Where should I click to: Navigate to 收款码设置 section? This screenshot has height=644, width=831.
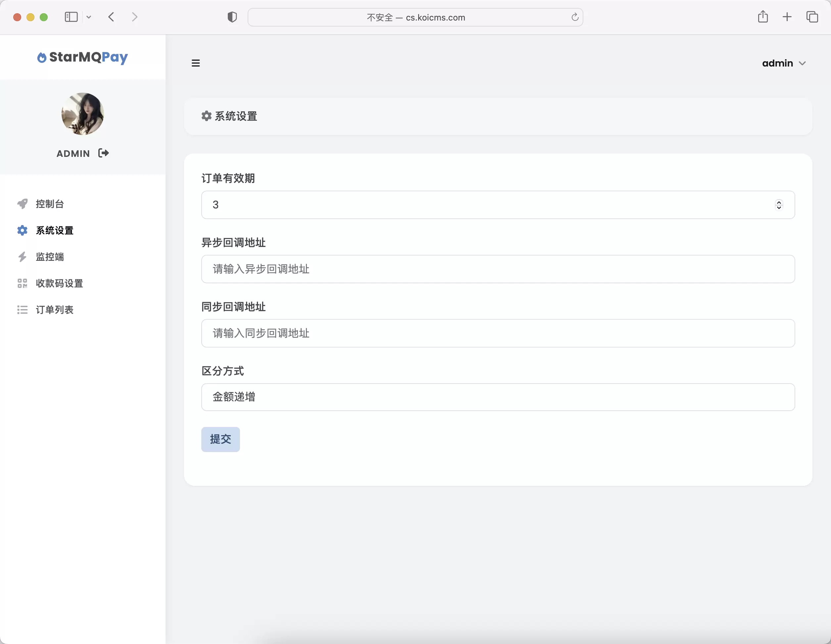point(60,283)
